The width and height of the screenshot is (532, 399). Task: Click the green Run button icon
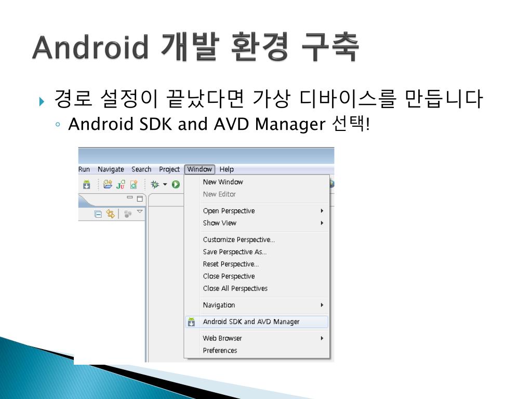176,184
